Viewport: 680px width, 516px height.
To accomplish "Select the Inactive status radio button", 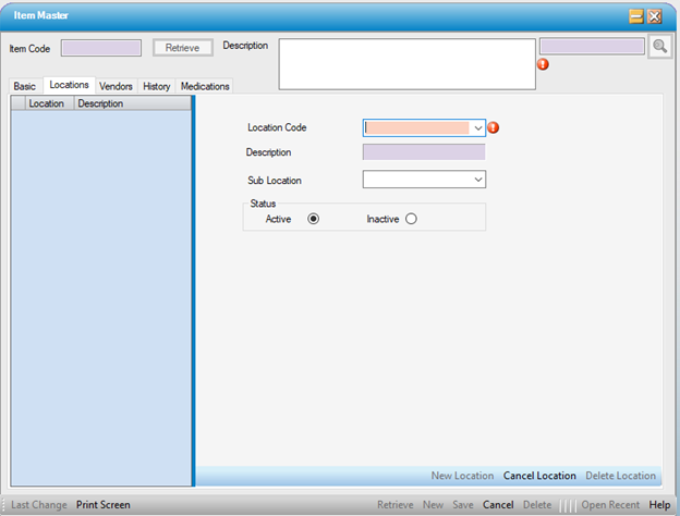I will pyautogui.click(x=411, y=219).
